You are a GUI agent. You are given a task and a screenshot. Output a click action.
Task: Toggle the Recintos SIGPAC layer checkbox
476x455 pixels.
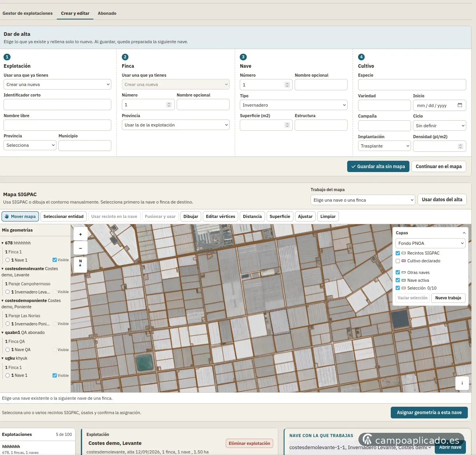(398, 253)
